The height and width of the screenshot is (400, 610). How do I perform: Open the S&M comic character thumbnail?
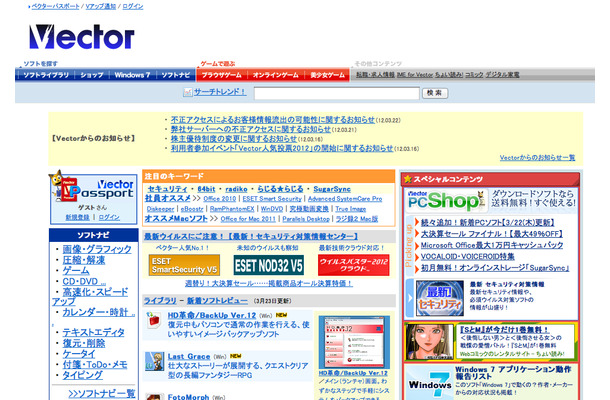[429, 342]
